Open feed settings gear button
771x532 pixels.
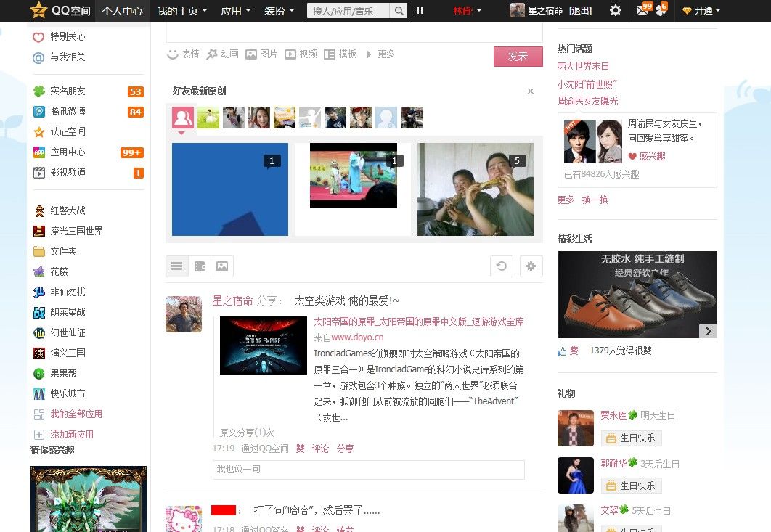pos(531,266)
